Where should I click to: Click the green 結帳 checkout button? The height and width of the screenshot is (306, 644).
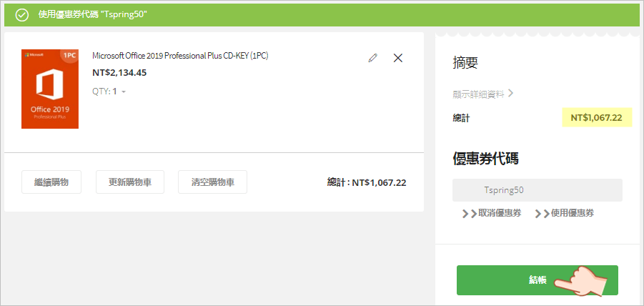[538, 280]
